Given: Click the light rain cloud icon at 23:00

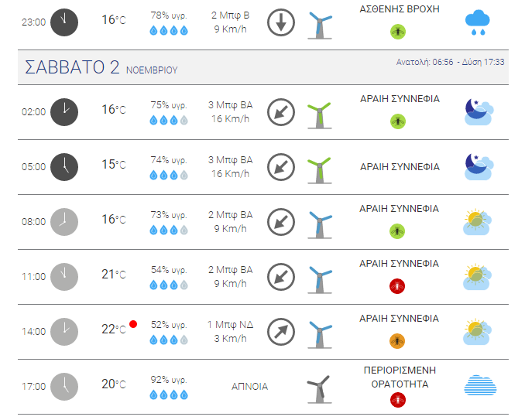Looking at the screenshot, I should click(478, 22).
